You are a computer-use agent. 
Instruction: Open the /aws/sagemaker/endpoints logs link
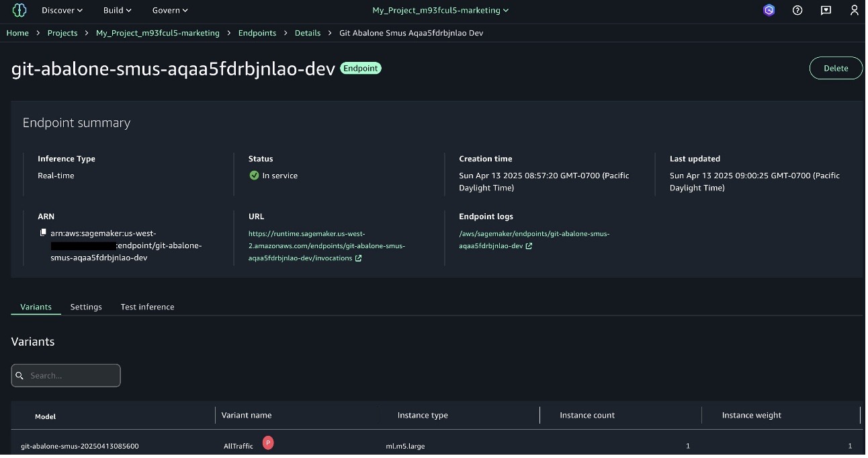coord(534,240)
